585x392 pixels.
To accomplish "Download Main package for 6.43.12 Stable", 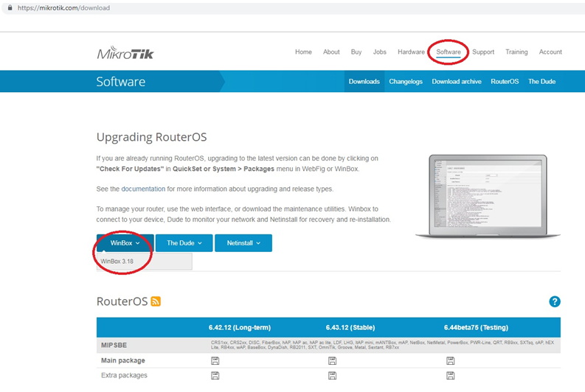I will tap(333, 360).
